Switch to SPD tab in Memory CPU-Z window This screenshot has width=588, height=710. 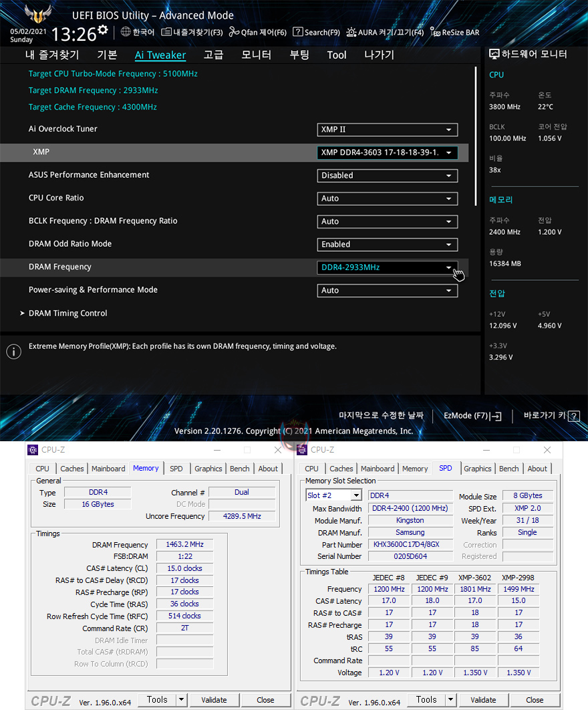tap(176, 469)
